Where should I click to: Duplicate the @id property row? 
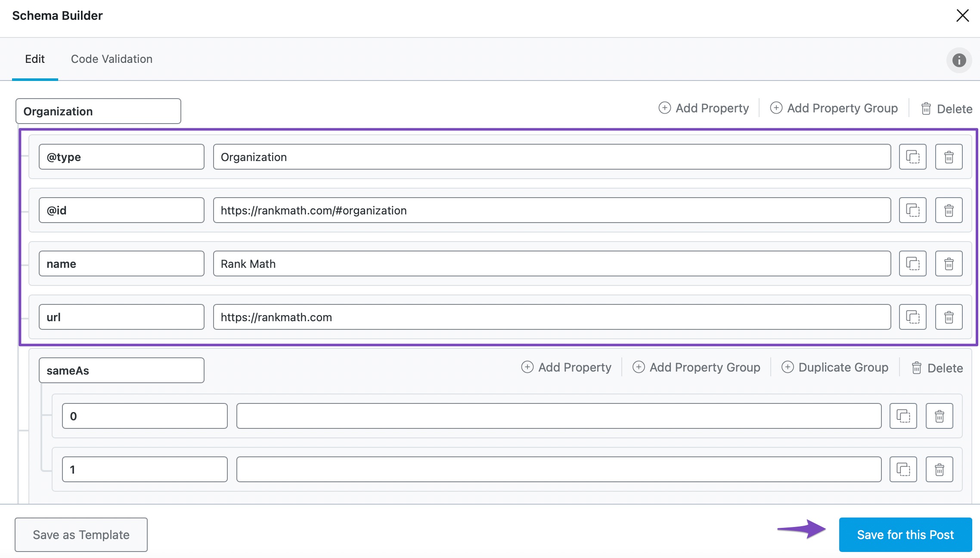tap(912, 210)
